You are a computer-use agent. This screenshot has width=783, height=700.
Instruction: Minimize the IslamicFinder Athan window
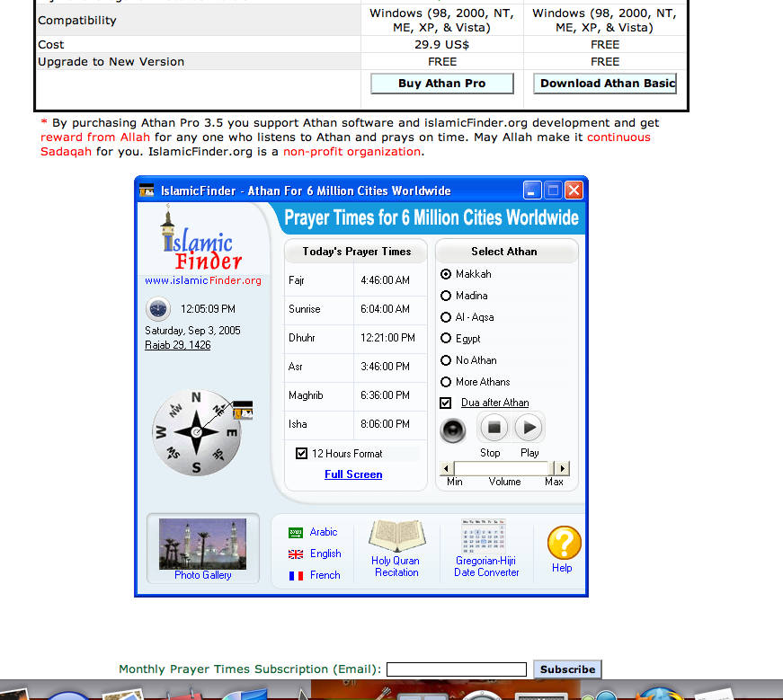[532, 191]
